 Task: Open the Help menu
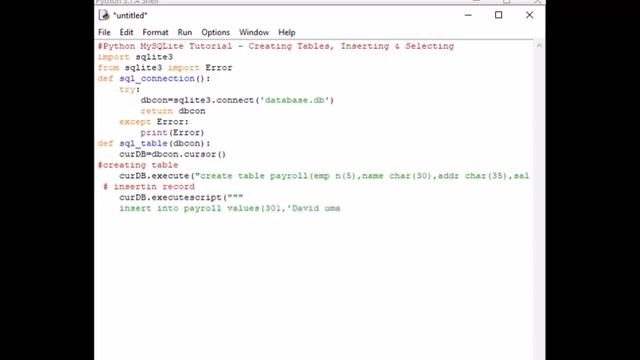pos(287,32)
